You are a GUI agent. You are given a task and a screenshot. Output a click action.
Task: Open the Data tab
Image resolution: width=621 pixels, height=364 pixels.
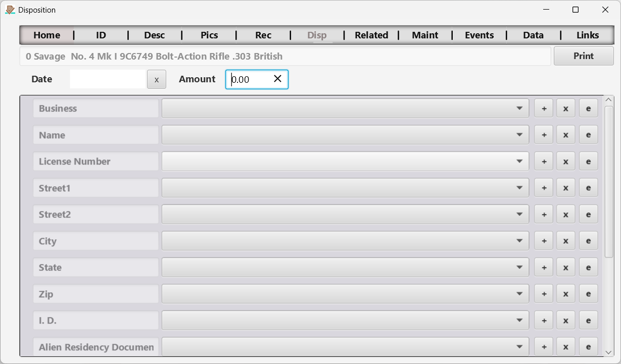[x=533, y=35]
